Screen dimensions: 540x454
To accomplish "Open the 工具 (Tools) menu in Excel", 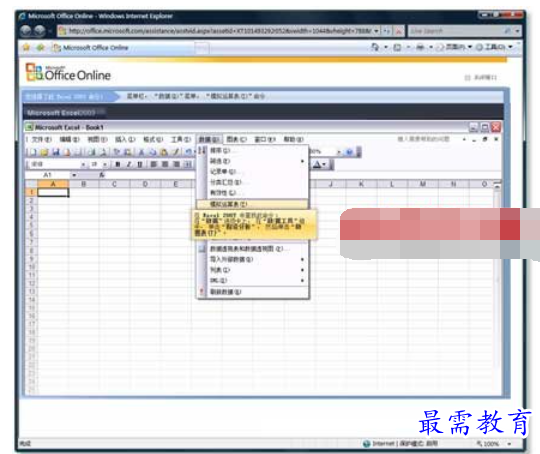I will tap(181, 140).
